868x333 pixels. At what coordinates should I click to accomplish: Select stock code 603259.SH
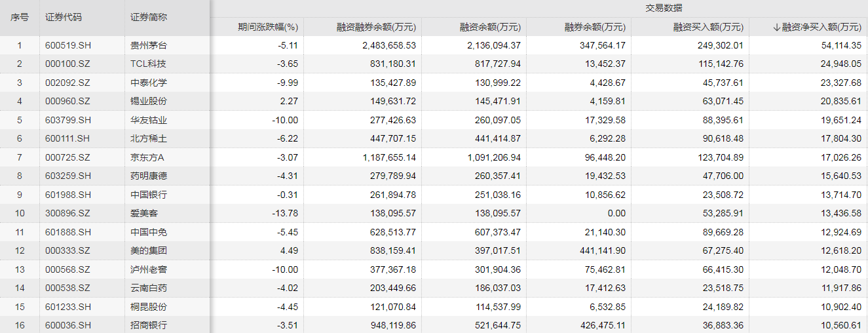pyautogui.click(x=67, y=176)
